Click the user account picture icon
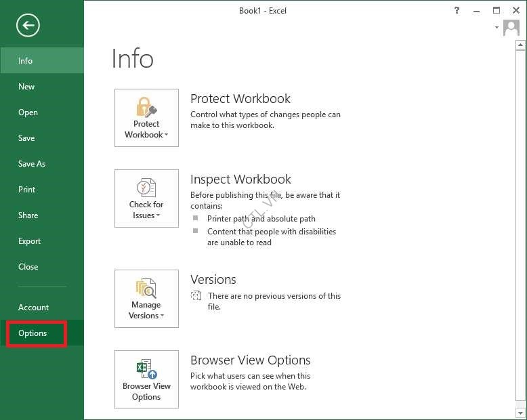The width and height of the screenshot is (527, 420). pyautogui.click(x=511, y=28)
